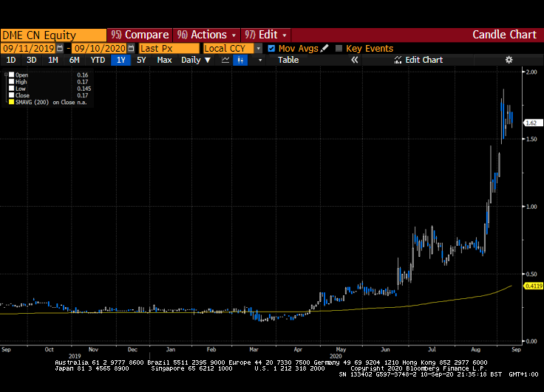
Task: Open the Actions menu
Action: (x=206, y=35)
